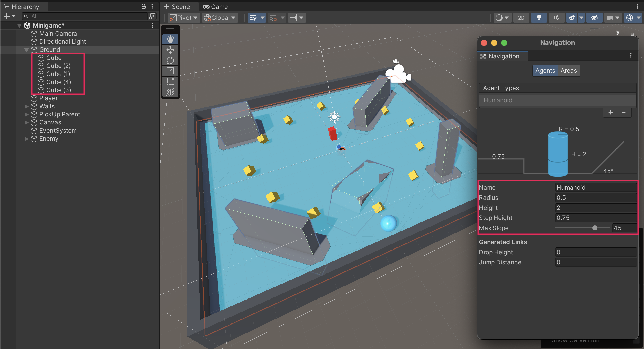Image resolution: width=644 pixels, height=349 pixels.
Task: Click the Max Slope slider handle
Action: pyautogui.click(x=595, y=228)
